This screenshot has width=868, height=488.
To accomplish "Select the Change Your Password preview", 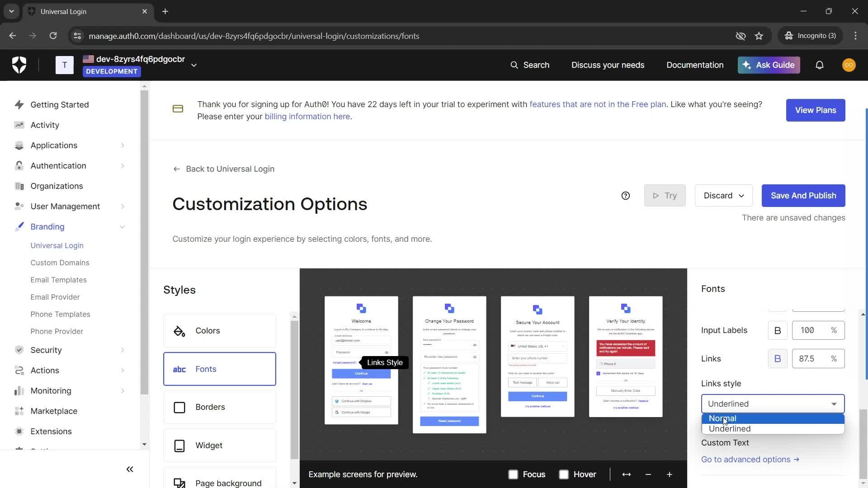I will coord(449,365).
